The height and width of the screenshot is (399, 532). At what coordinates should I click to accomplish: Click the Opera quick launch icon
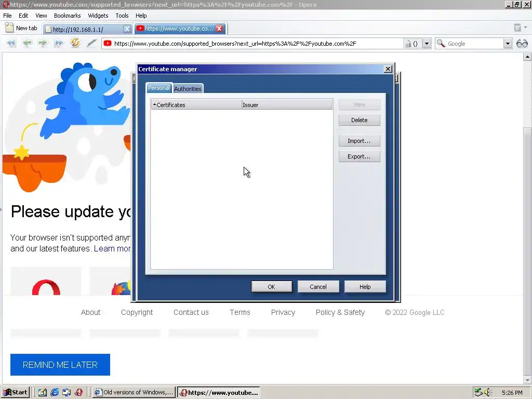click(x=79, y=393)
